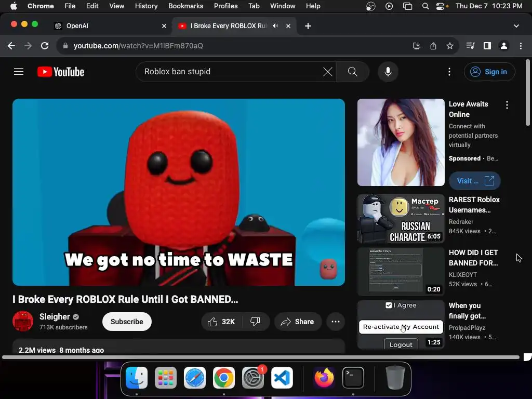Viewport: 532px width, 399px height.
Task: Open Chrome three-dot customize menu
Action: pyautogui.click(x=521, y=46)
